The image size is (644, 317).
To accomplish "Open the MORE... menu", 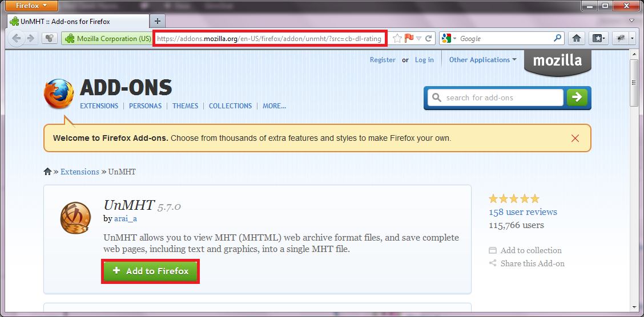I will (x=275, y=106).
